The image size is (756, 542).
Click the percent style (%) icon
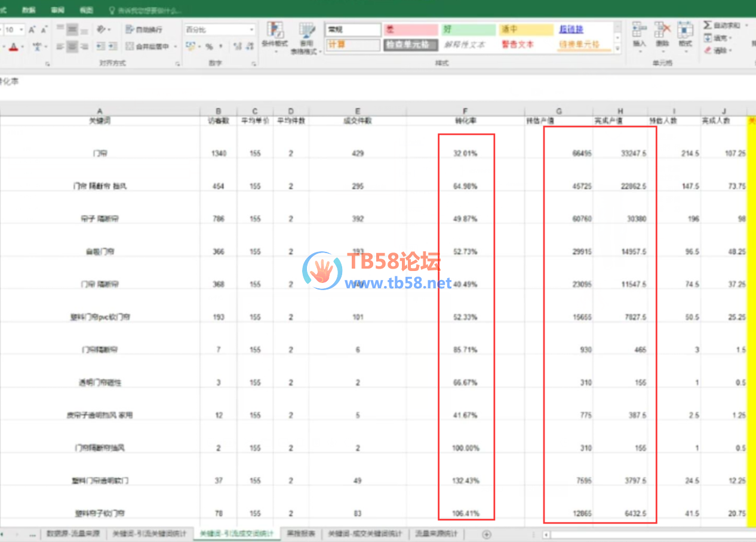coord(209,47)
